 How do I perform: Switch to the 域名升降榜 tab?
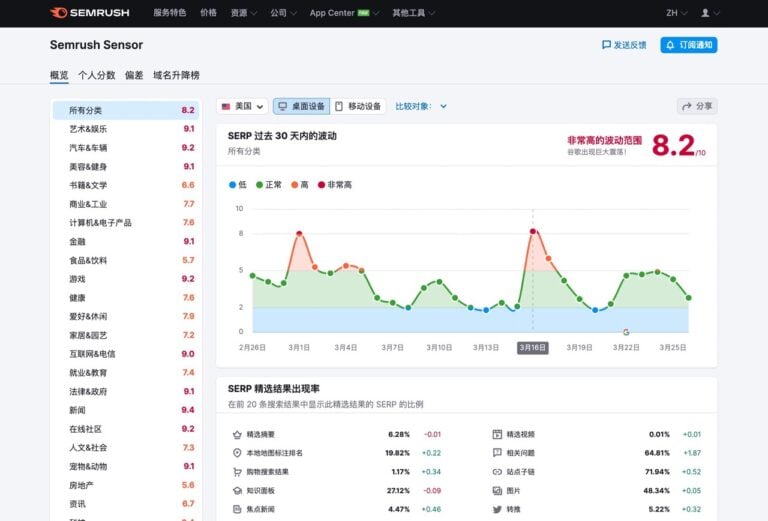click(x=176, y=75)
